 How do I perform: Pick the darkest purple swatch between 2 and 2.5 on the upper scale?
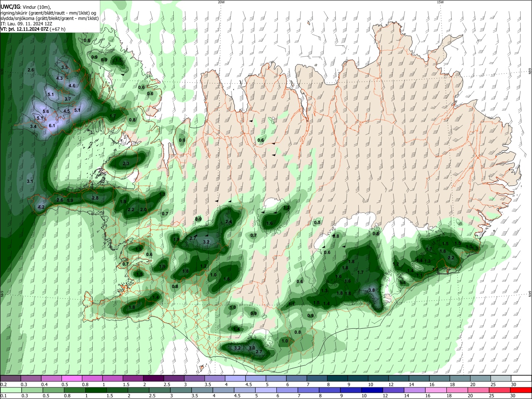154,378
